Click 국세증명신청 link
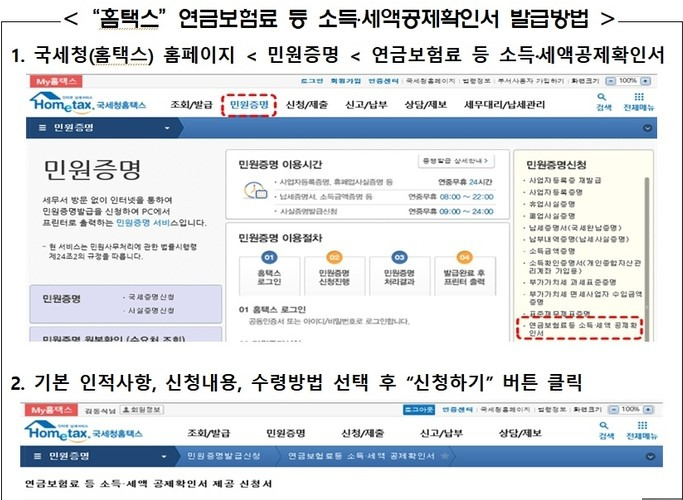Image resolution: width=683 pixels, height=500 pixels. (x=150, y=297)
